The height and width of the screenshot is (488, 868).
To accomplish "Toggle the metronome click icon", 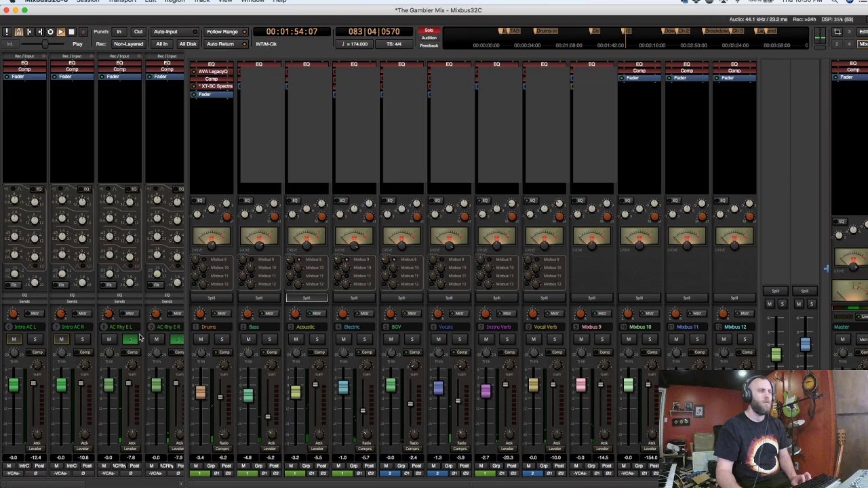I will pos(18,32).
